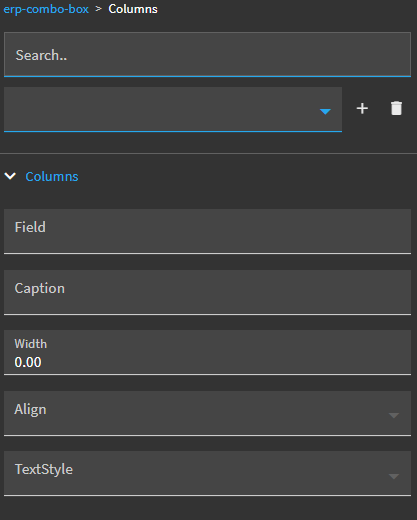
Task: Go back via the erp-combo-box breadcrumb
Action: (x=46, y=9)
